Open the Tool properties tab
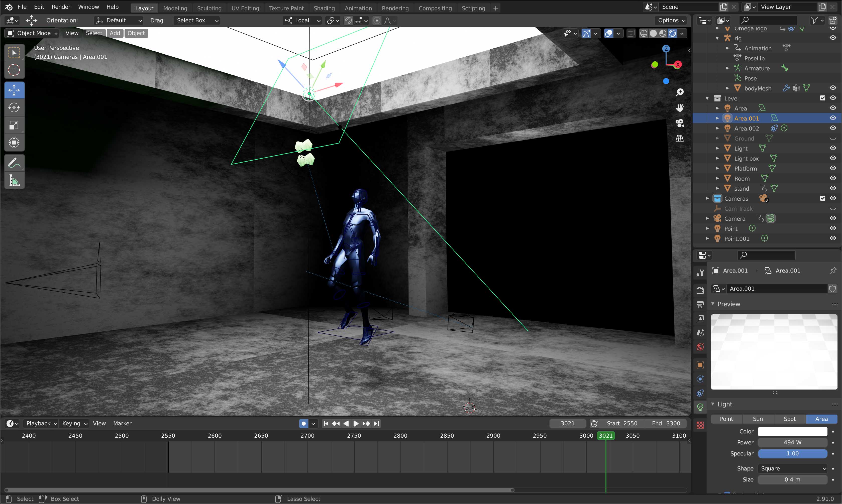Image resolution: width=842 pixels, height=504 pixels. coord(700,273)
